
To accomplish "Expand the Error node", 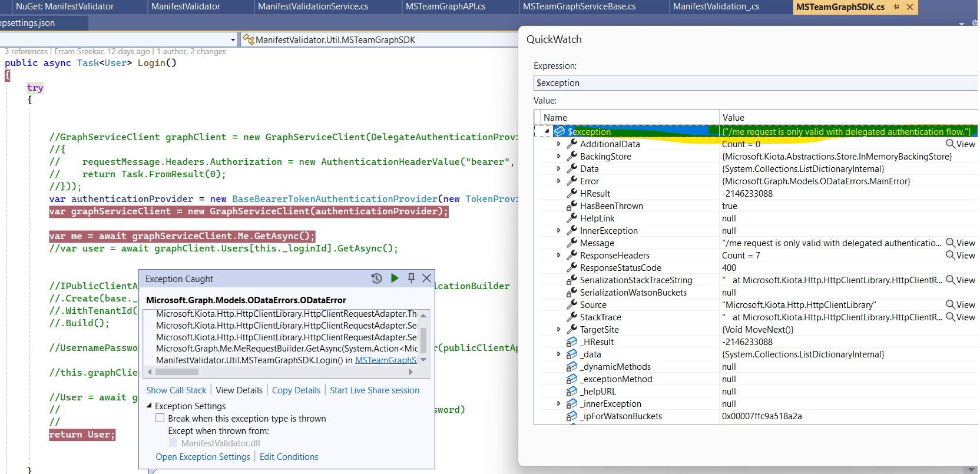I will (559, 181).
